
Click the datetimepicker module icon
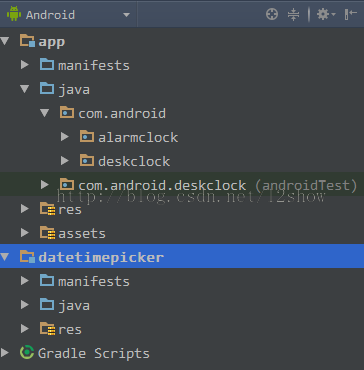coord(27,257)
